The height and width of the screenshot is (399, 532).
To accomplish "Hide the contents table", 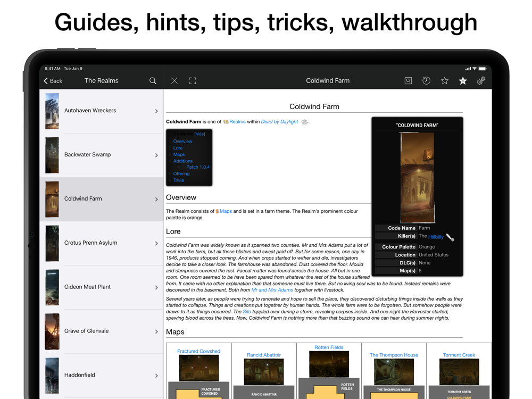I will pos(199,134).
